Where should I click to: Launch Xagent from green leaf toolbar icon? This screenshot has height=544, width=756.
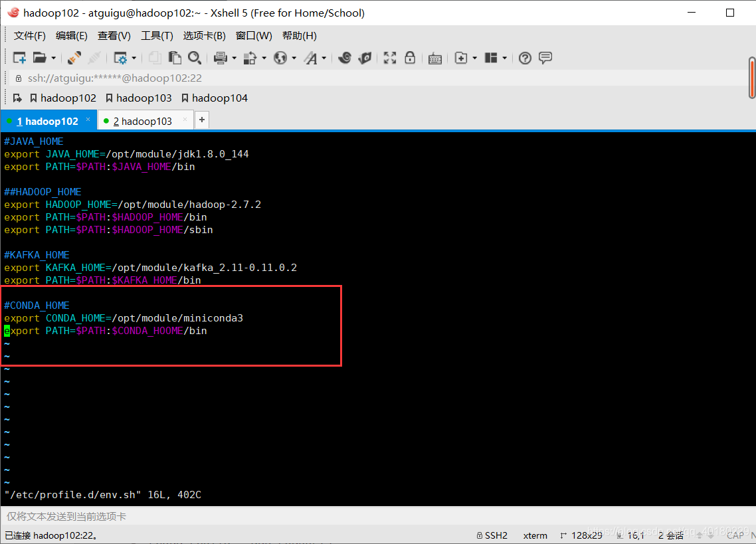[365, 58]
